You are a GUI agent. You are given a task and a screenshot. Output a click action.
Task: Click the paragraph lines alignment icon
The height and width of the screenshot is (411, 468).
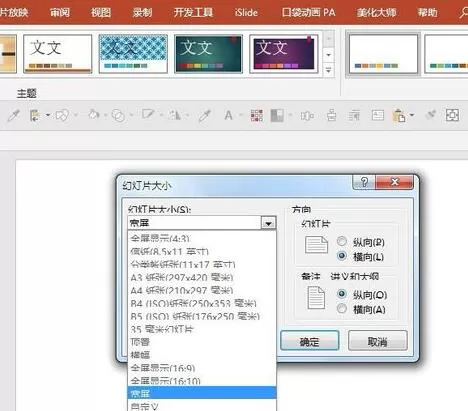click(x=354, y=115)
